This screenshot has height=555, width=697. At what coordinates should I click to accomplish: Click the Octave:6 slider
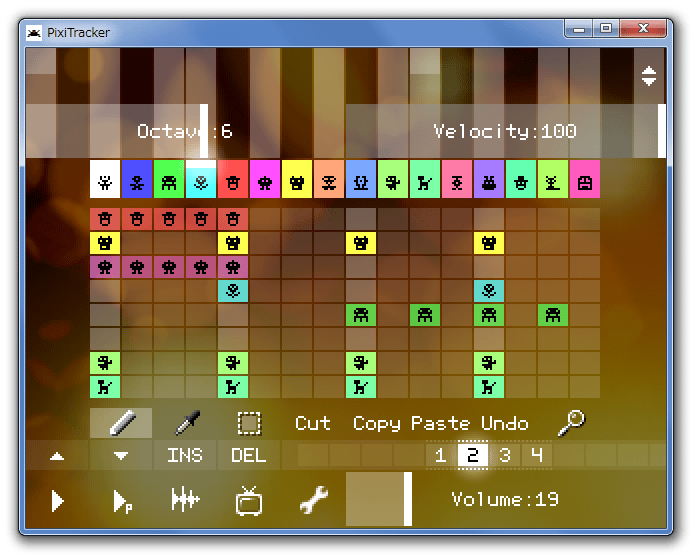[185, 131]
